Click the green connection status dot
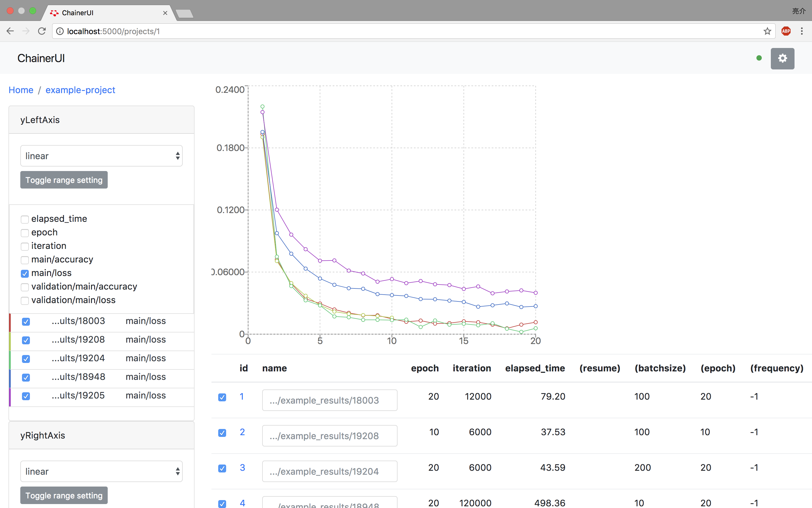 coord(759,58)
